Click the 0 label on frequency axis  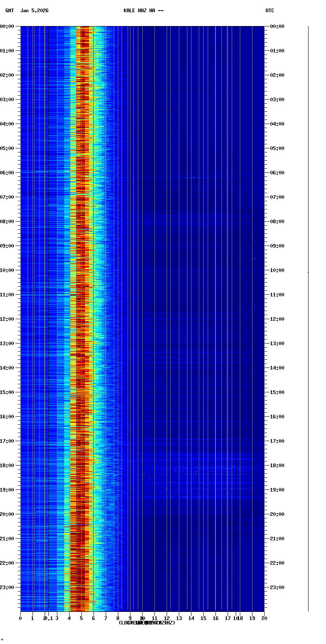[x=20, y=618]
